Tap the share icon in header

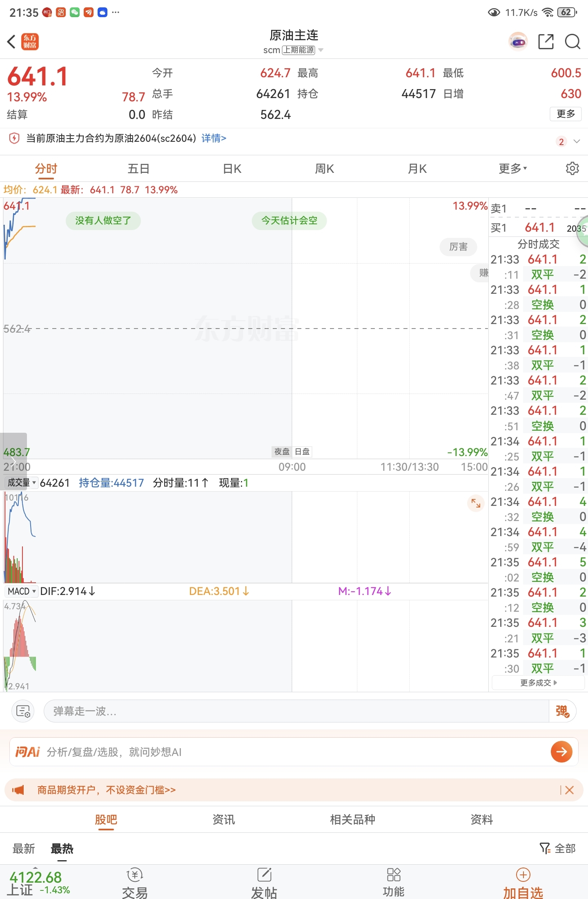pos(546,42)
